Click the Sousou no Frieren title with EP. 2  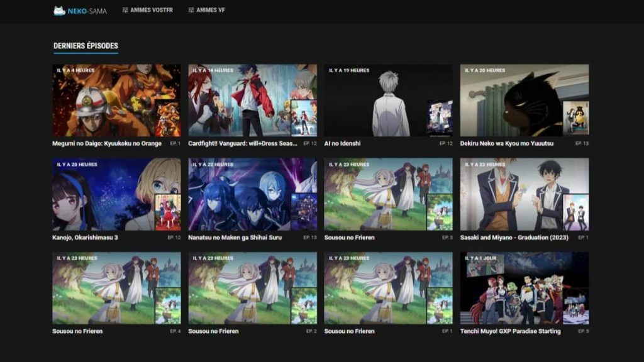pyautogui.click(x=213, y=331)
